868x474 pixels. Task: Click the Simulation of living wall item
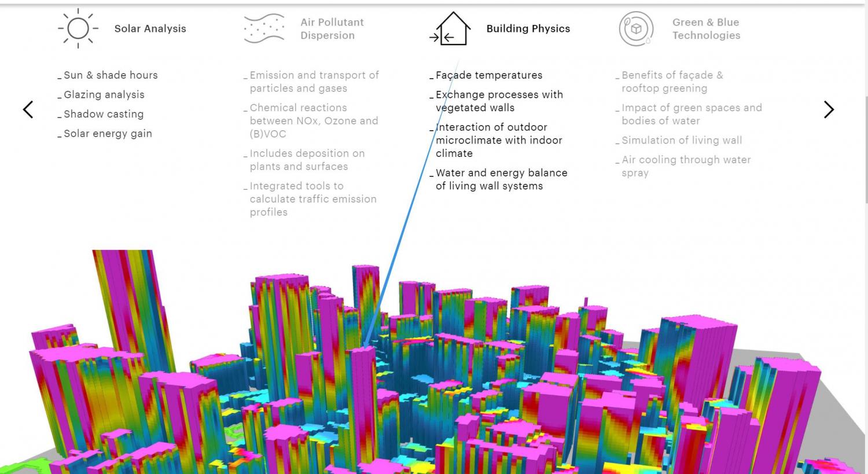click(x=681, y=141)
